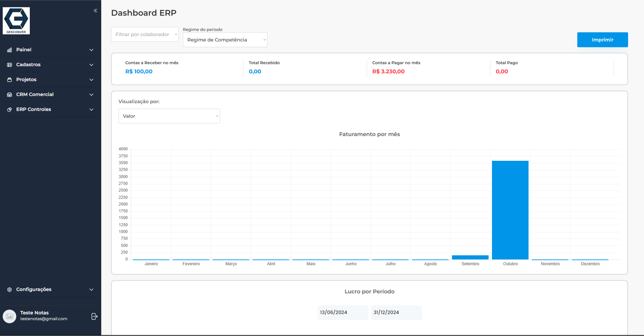Expand the Cadastros chevron

tap(91, 65)
